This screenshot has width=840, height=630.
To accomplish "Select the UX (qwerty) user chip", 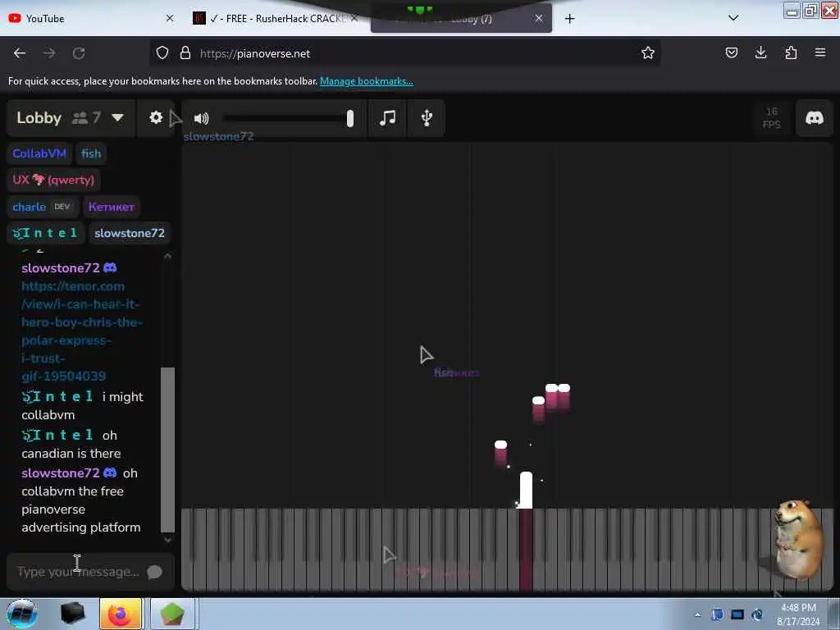I will click(x=53, y=180).
